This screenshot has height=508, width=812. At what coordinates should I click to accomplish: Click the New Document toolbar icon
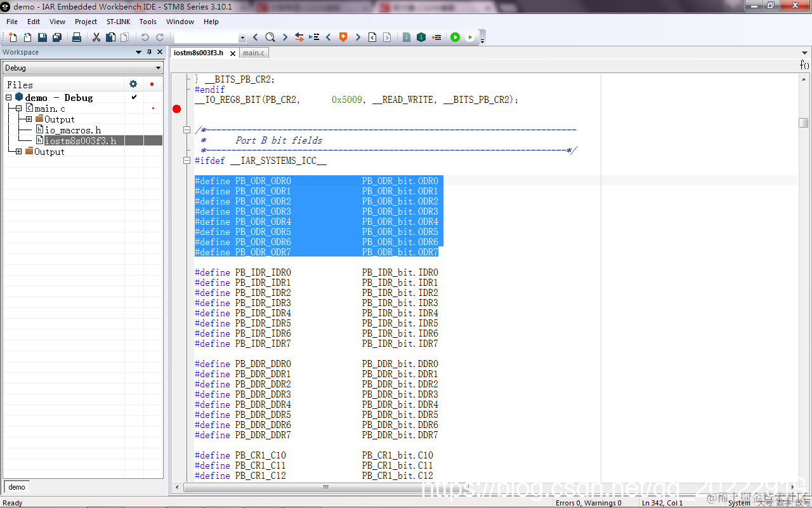tap(13, 37)
